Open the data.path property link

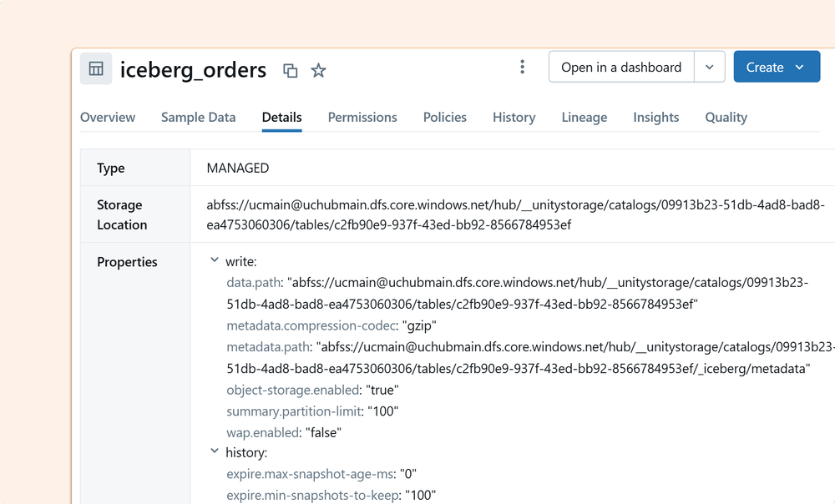(x=253, y=282)
